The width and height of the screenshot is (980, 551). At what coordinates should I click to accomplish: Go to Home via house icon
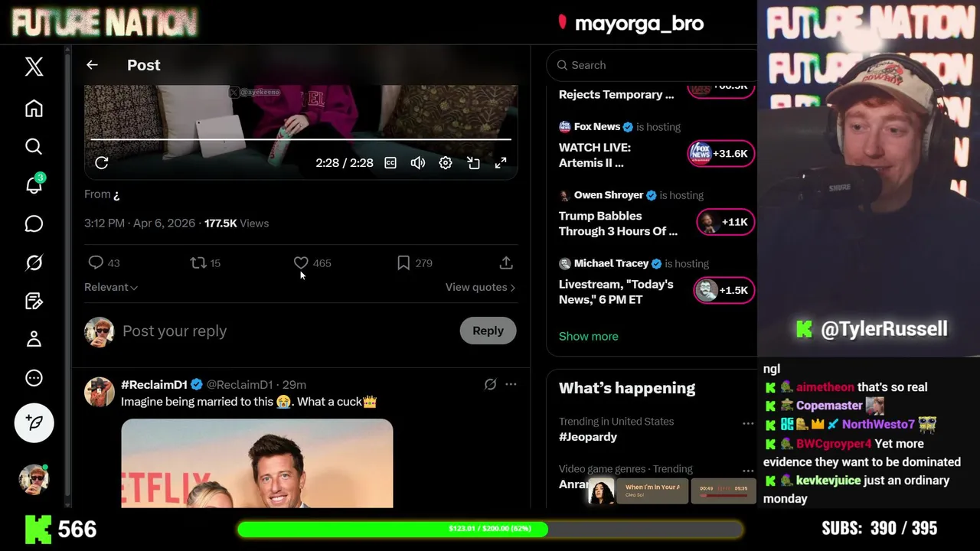pos(34,108)
